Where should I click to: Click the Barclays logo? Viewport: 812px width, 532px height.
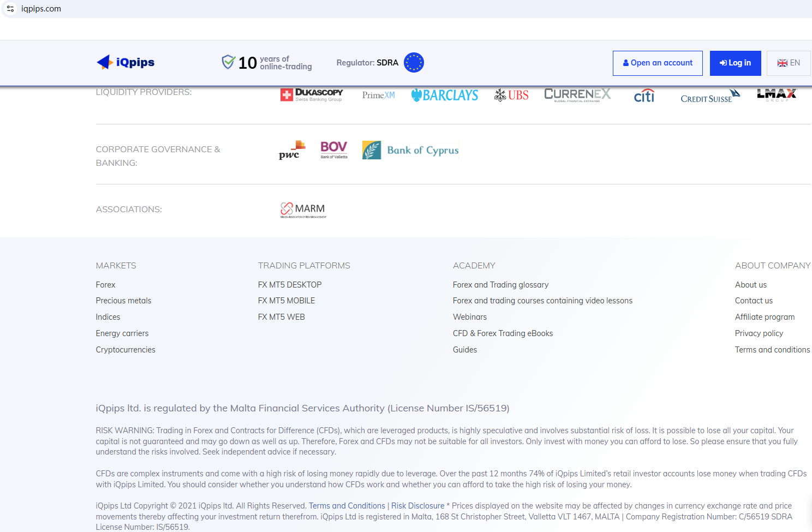point(445,95)
